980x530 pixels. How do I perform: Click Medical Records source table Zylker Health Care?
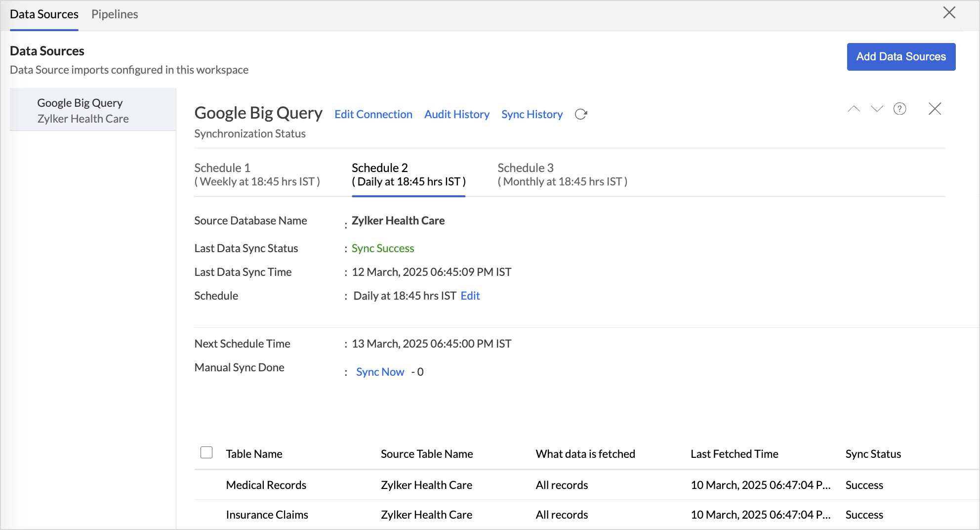coord(426,485)
